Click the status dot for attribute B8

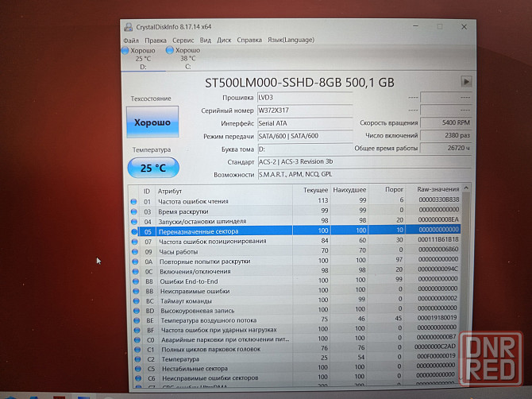[136, 281]
